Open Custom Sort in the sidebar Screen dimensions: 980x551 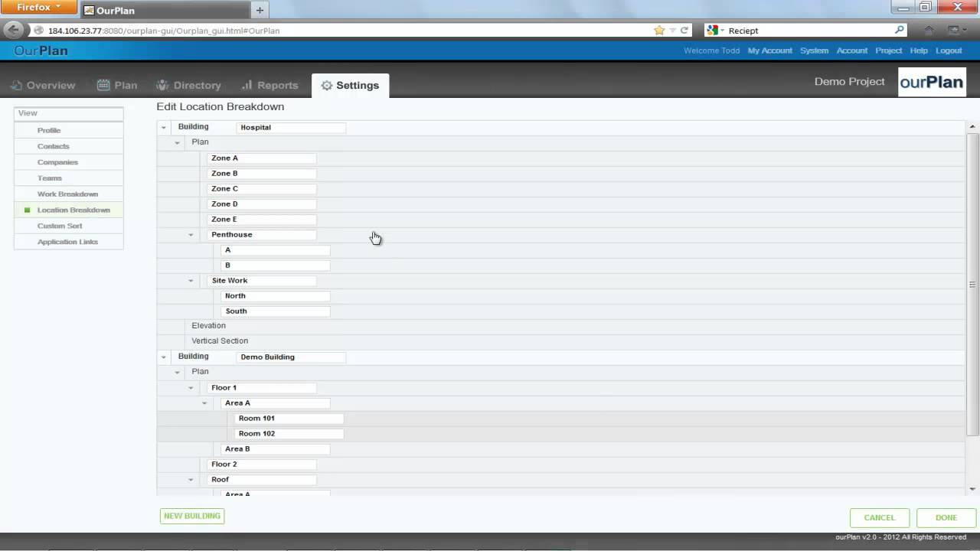click(69, 226)
